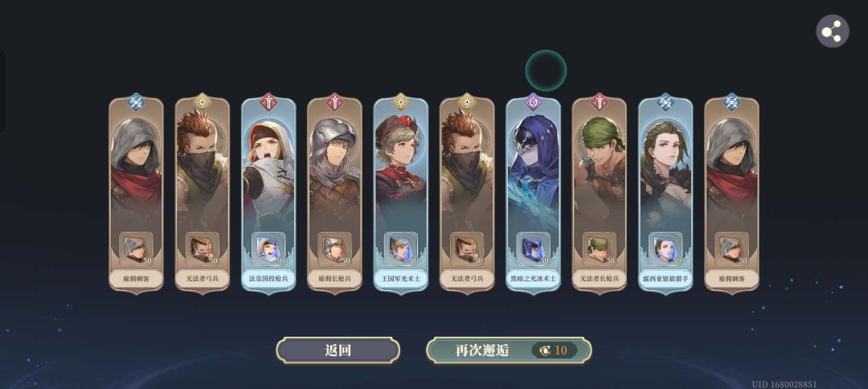This screenshot has width=868, height=389.
Task: Click the summon currency icon beside 10
Action: 545,350
